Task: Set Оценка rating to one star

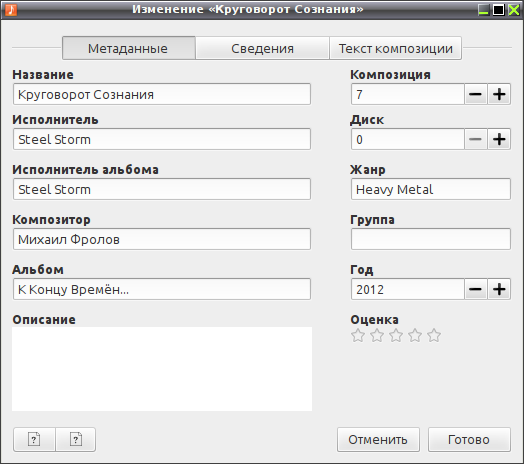Action: click(358, 335)
